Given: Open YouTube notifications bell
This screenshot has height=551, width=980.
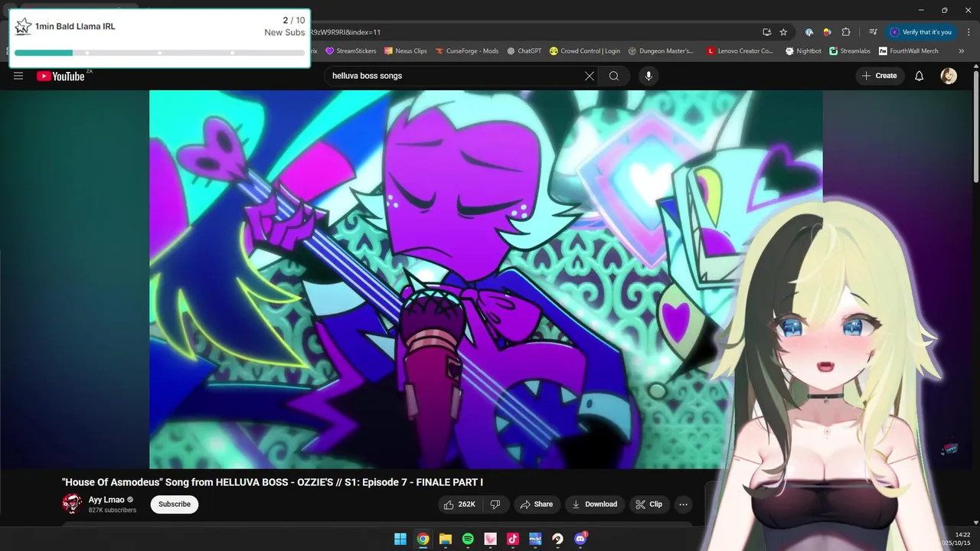Looking at the screenshot, I should coord(920,76).
